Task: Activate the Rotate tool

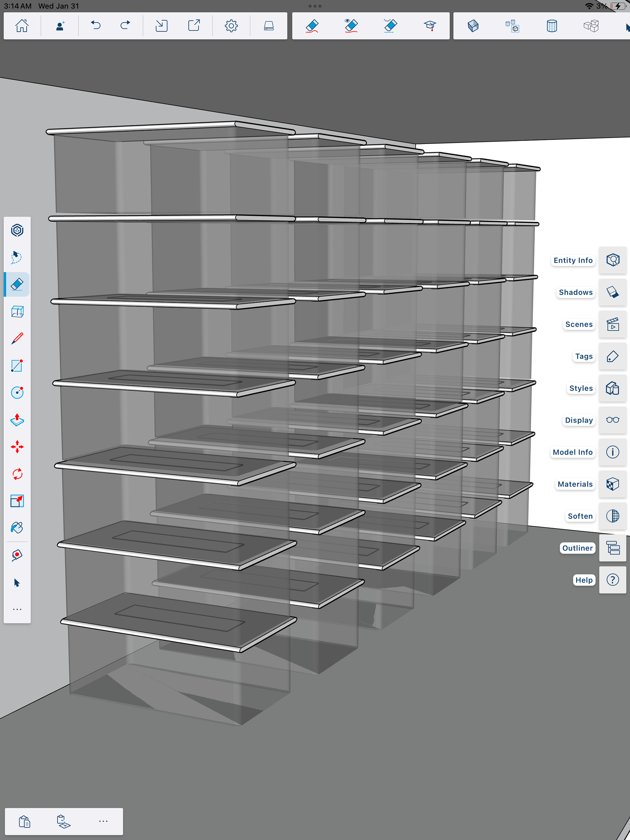Action: tap(17, 474)
